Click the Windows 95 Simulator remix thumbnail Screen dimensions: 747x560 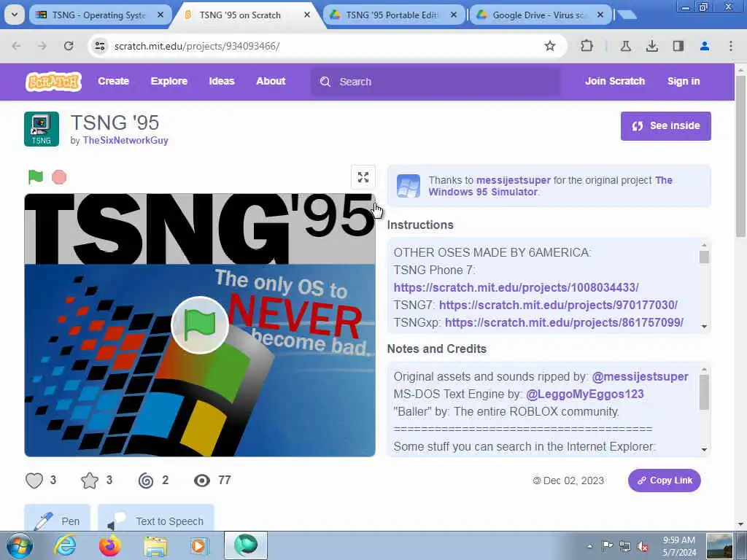(x=409, y=186)
